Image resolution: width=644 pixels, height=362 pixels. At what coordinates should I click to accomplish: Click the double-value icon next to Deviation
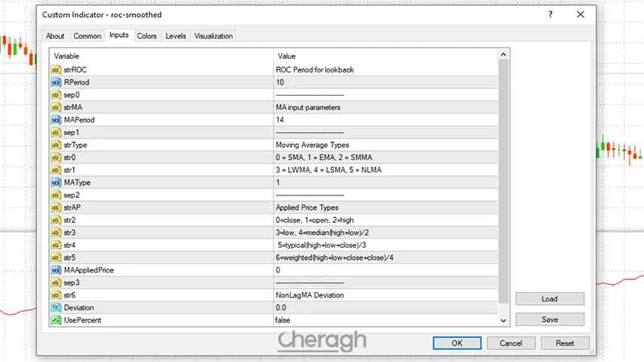coord(56,307)
